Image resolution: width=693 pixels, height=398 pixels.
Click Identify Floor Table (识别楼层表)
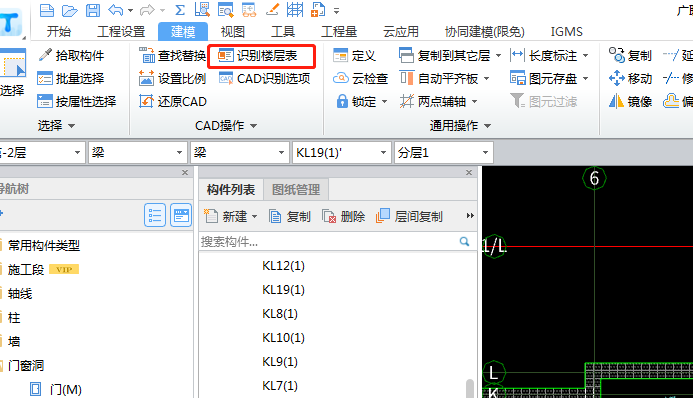[x=258, y=55]
